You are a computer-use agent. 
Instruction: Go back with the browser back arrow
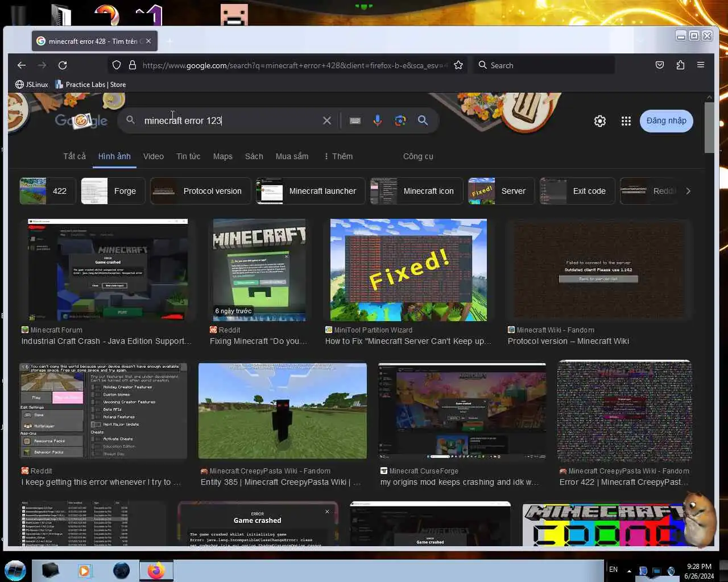pos(22,65)
